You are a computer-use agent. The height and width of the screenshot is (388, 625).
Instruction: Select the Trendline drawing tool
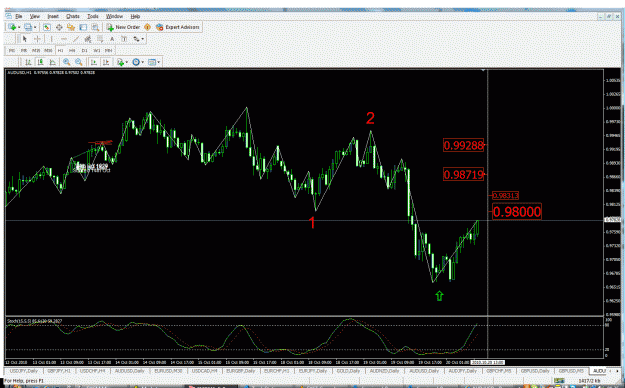(x=76, y=39)
